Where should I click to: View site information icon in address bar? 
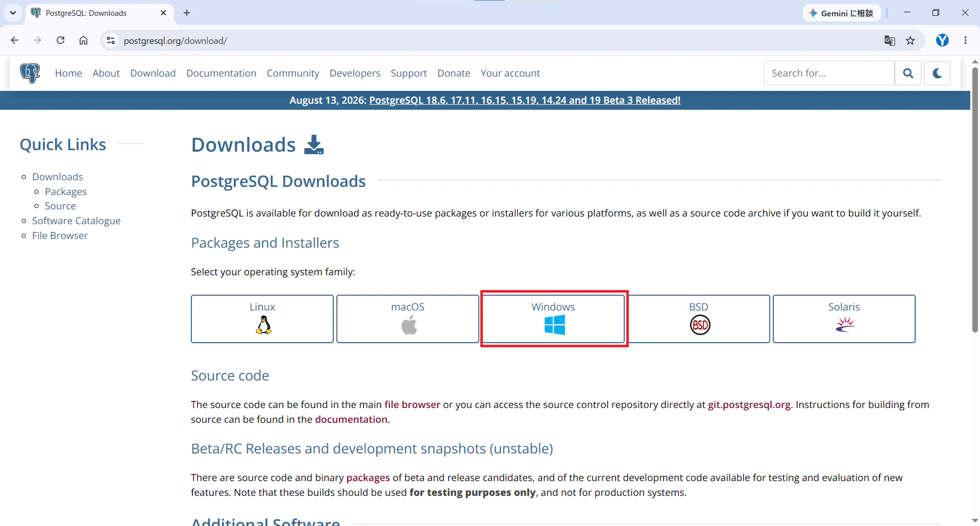[x=111, y=40]
